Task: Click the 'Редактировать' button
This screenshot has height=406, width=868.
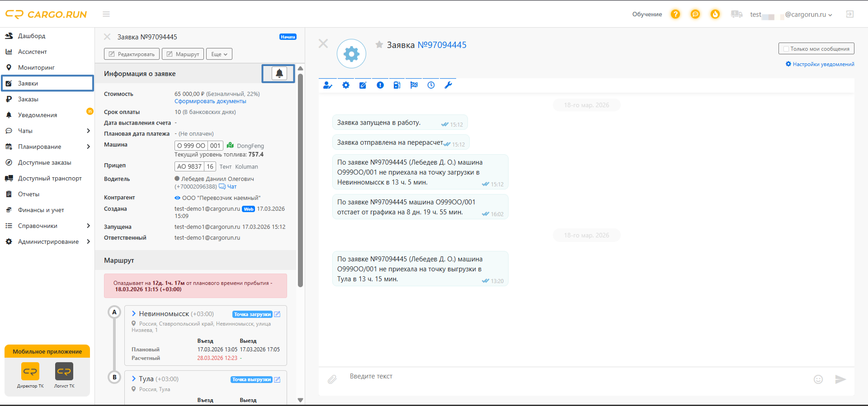Action: tap(132, 54)
